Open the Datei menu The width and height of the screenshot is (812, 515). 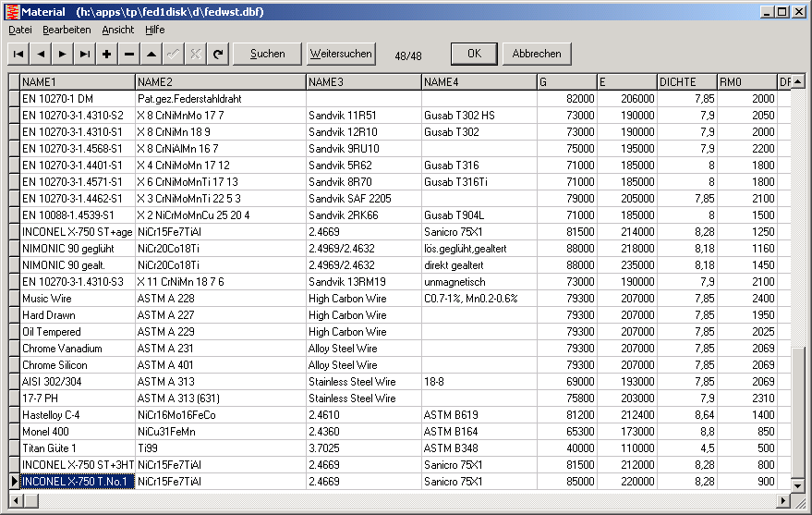[19, 30]
